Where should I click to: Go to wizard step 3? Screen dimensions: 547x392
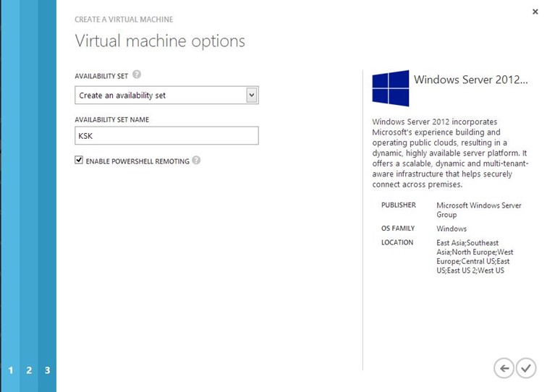click(x=48, y=370)
